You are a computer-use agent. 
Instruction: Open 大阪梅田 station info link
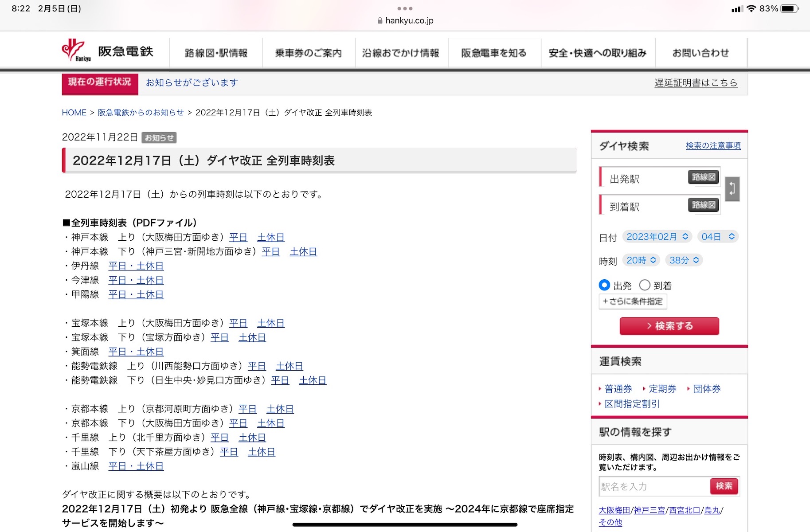614,510
